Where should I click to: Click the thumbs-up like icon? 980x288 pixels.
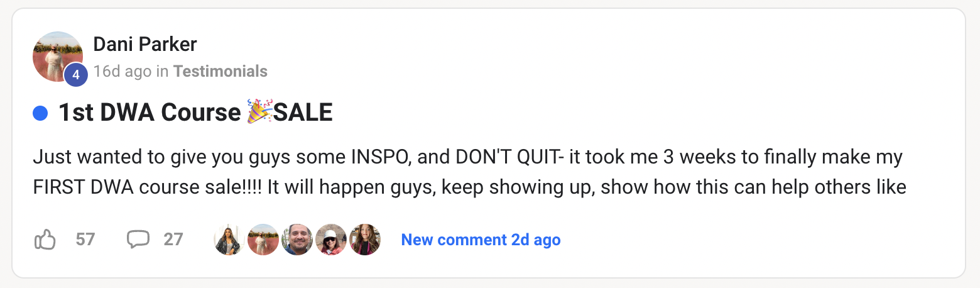coord(45,240)
